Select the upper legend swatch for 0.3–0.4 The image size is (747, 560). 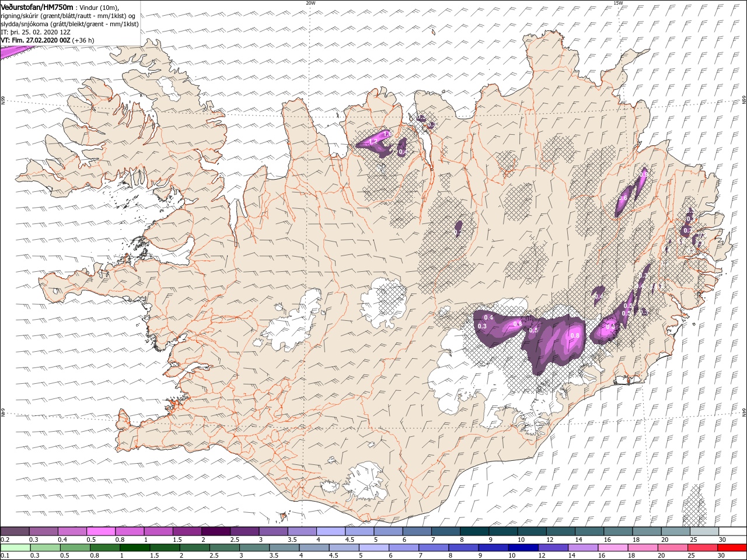point(44,531)
